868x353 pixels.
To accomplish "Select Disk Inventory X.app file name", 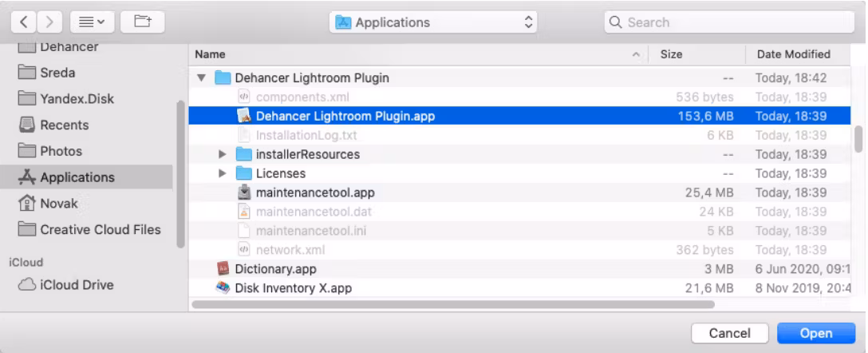I will pos(294,288).
